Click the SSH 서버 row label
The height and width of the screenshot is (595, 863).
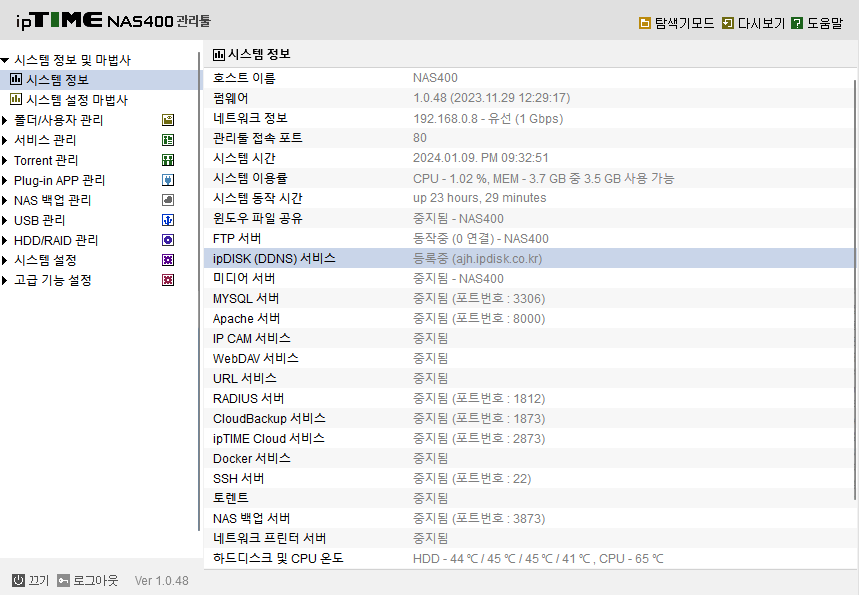pyautogui.click(x=239, y=478)
